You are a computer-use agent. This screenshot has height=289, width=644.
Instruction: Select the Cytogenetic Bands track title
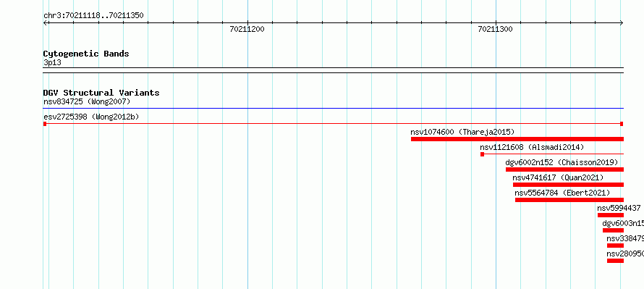[x=86, y=54]
